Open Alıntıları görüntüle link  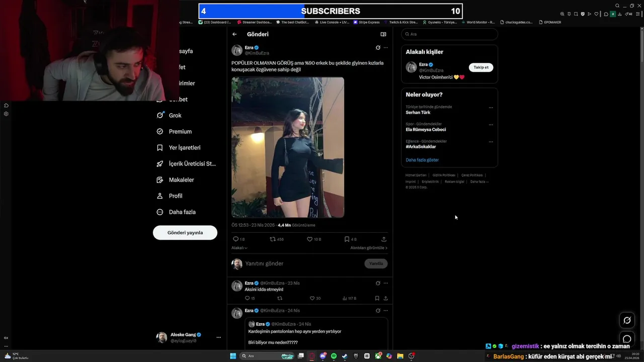tap(369, 248)
